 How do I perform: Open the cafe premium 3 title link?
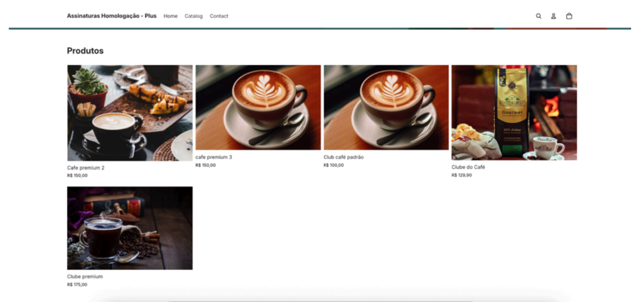(x=214, y=157)
